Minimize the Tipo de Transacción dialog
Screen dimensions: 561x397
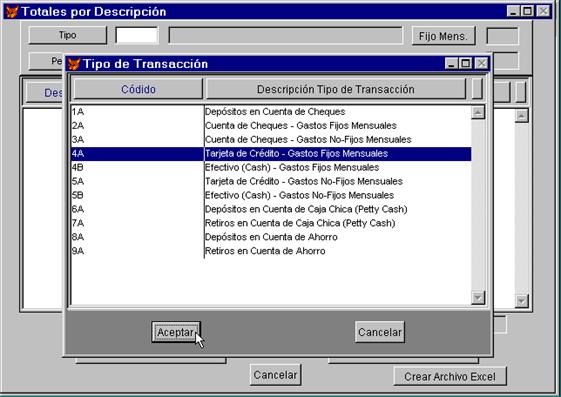(452, 64)
